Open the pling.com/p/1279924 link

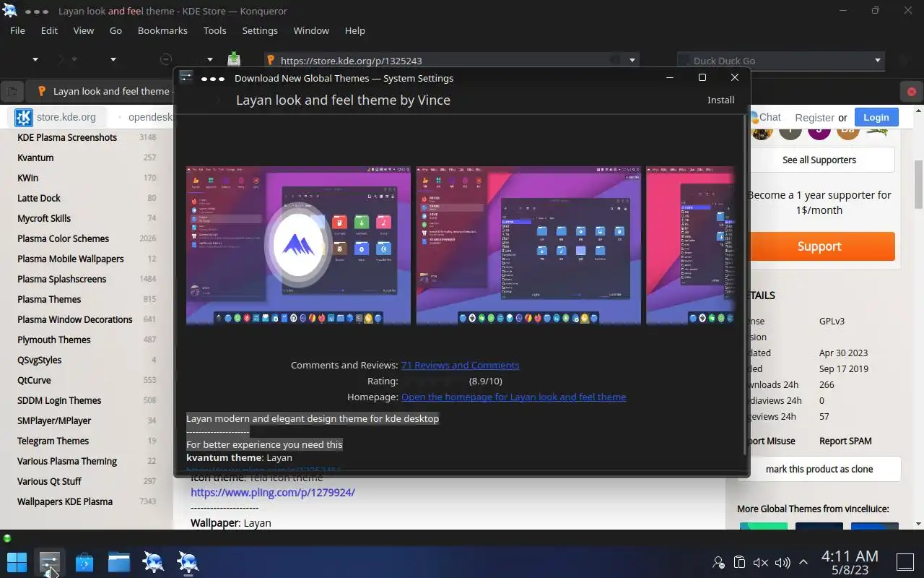(273, 492)
